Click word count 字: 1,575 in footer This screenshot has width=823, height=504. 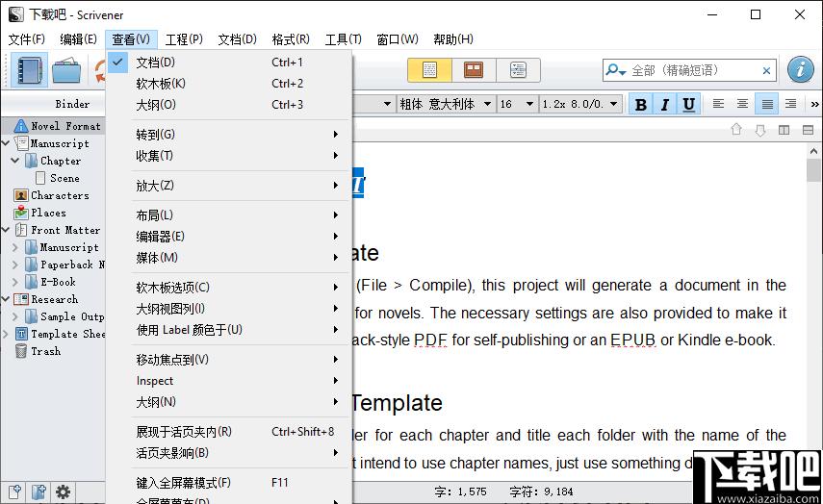460,491
